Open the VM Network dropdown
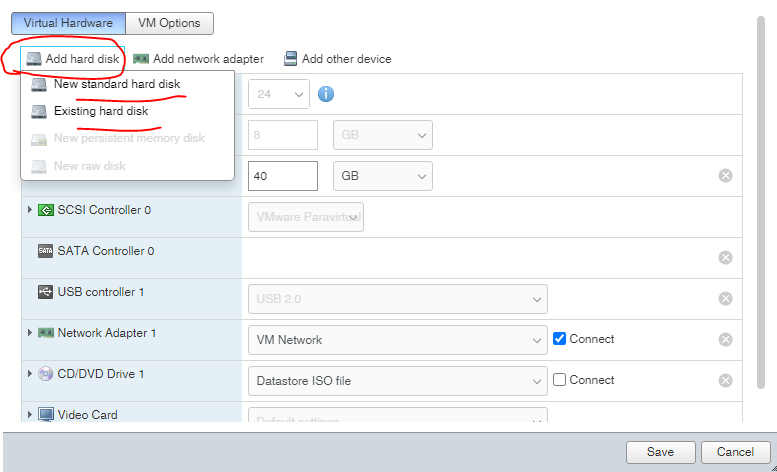Viewport: 777px width, 472px height. coord(397,340)
